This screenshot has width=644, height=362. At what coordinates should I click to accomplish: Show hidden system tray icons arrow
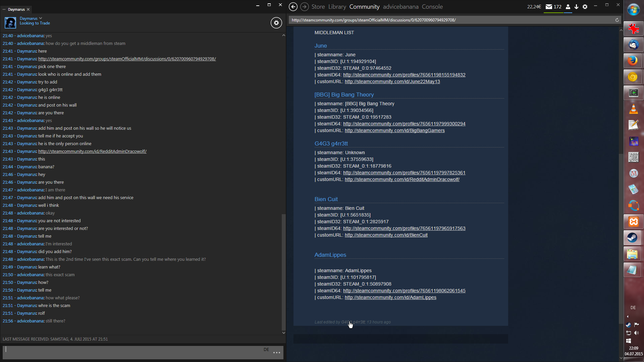point(628,316)
